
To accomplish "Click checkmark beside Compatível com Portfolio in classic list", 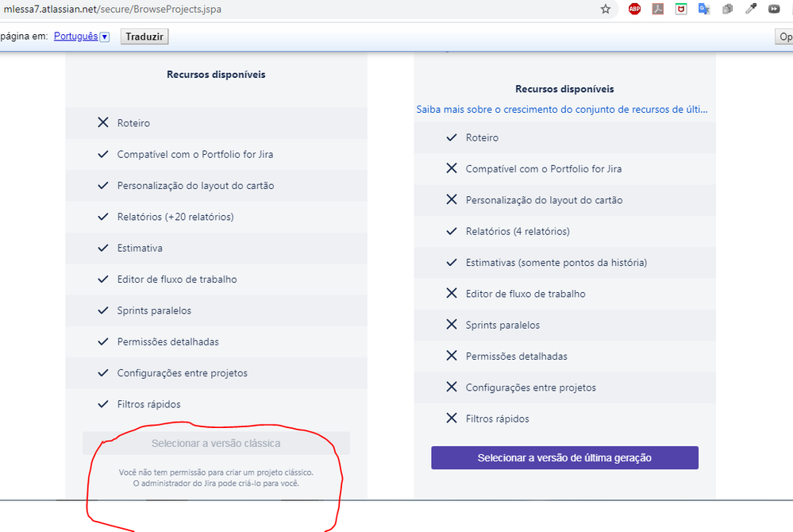I will (102, 154).
